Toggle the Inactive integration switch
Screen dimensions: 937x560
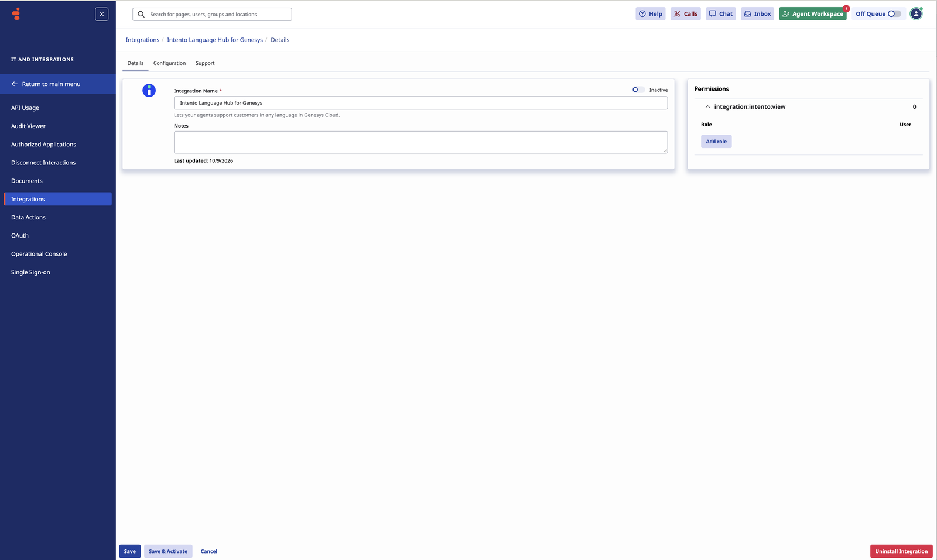pos(638,90)
